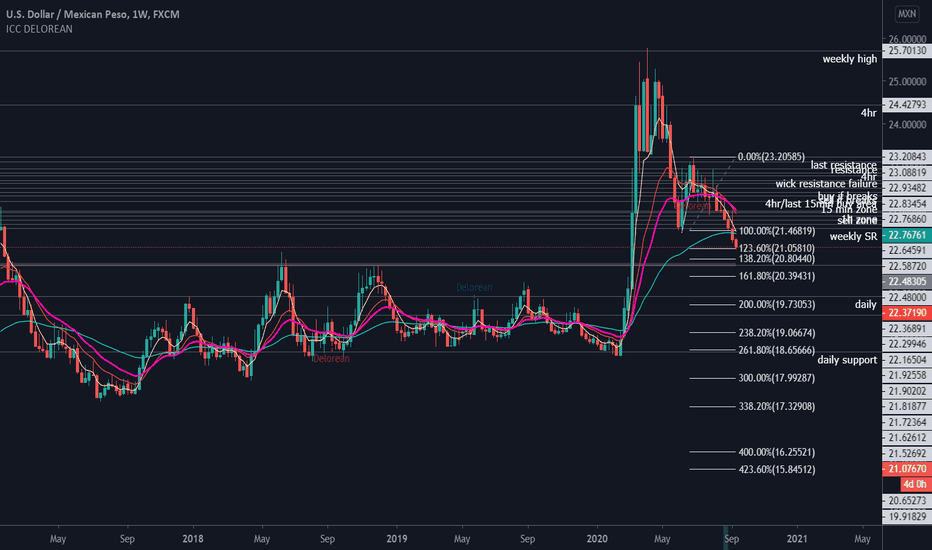Click Fibonacci level 338.20%(17.32908)
The height and width of the screenshot is (550, 932).
[x=777, y=407]
